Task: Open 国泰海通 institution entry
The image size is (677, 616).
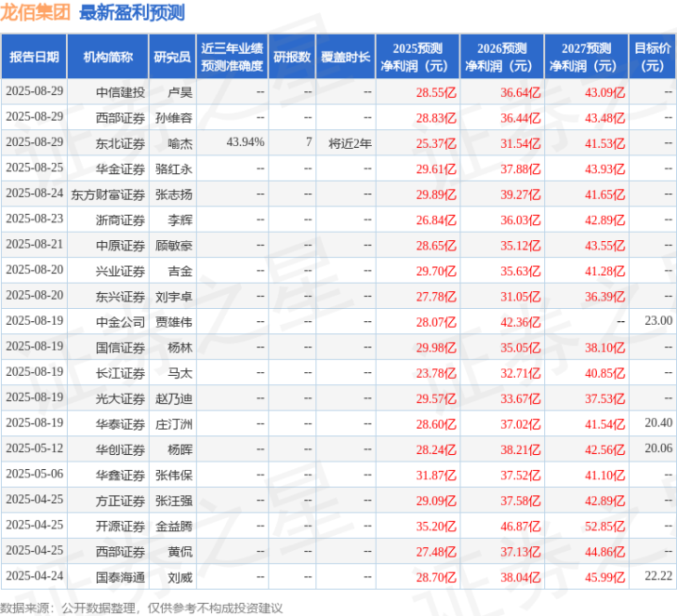Action: [x=121, y=575]
